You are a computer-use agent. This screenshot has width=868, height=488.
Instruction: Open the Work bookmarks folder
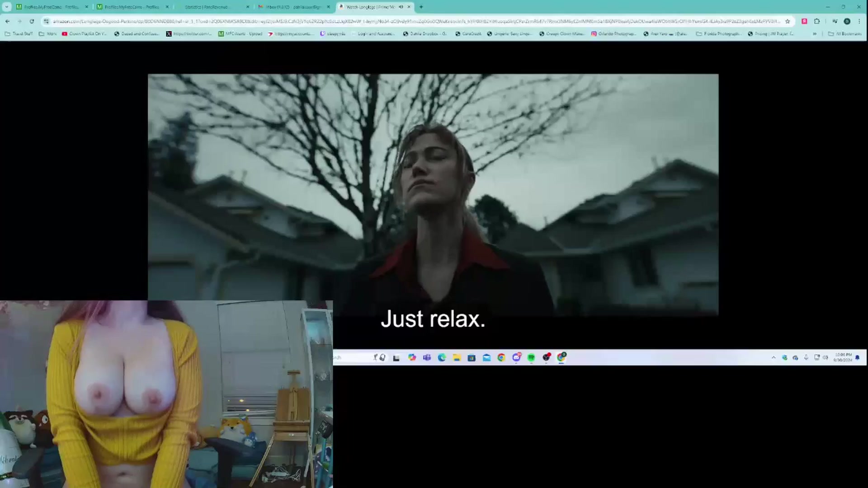coord(48,34)
